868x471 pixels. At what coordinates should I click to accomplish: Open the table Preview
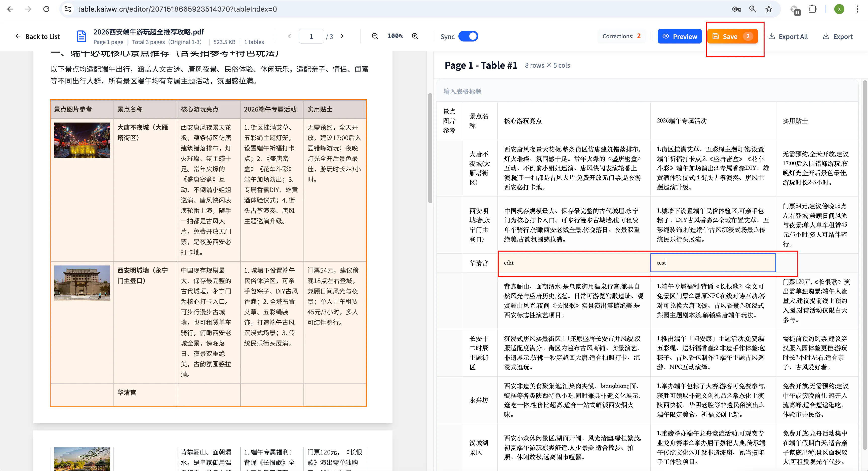coord(679,36)
